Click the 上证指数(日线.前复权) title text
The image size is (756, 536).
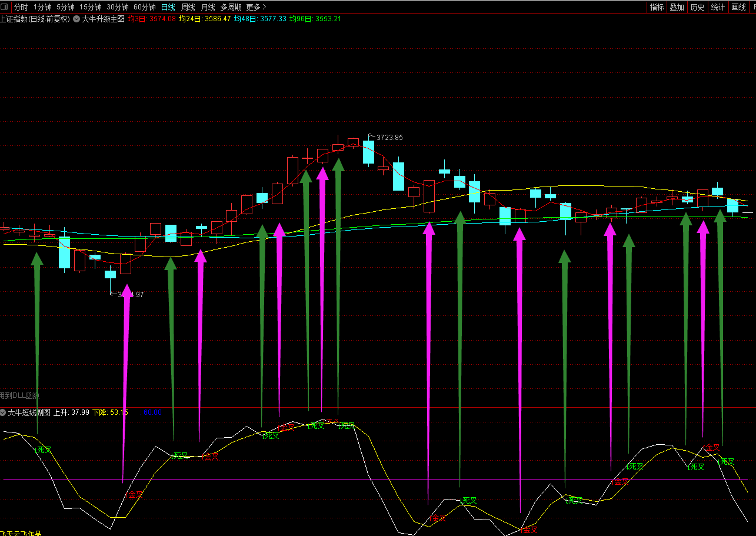point(35,19)
